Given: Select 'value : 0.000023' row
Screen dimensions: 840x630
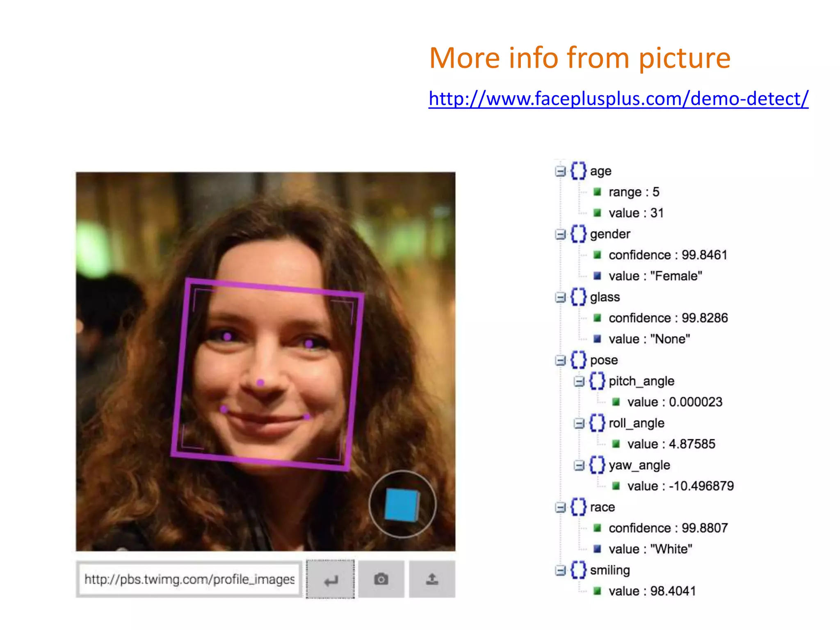Looking at the screenshot, I should [667, 402].
